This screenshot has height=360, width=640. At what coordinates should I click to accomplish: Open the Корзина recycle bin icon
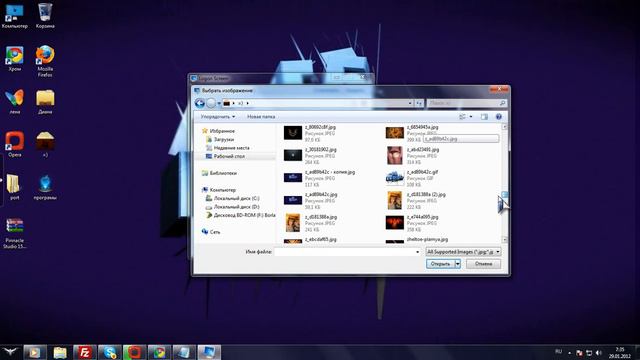[45, 16]
